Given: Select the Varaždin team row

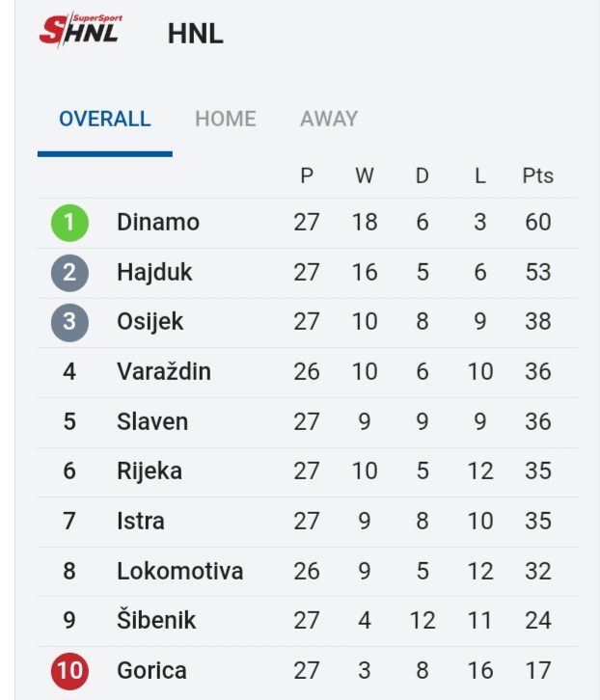Looking at the screenshot, I should pos(164,372).
